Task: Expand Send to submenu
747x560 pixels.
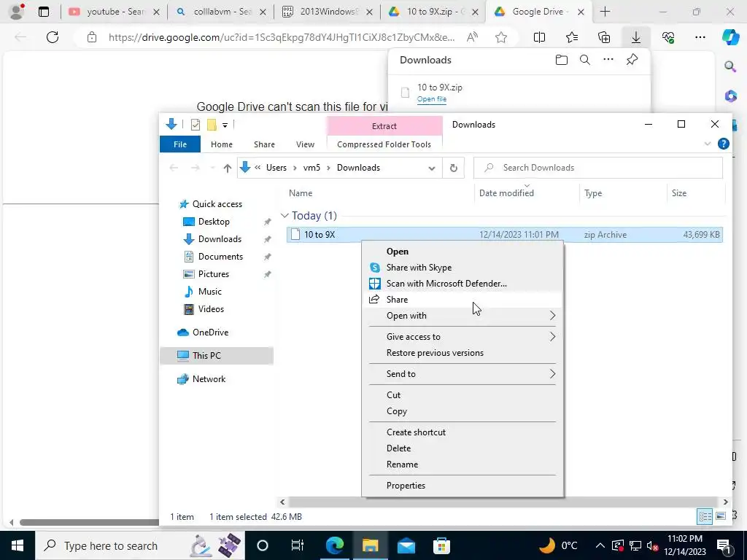Action: [552, 374]
